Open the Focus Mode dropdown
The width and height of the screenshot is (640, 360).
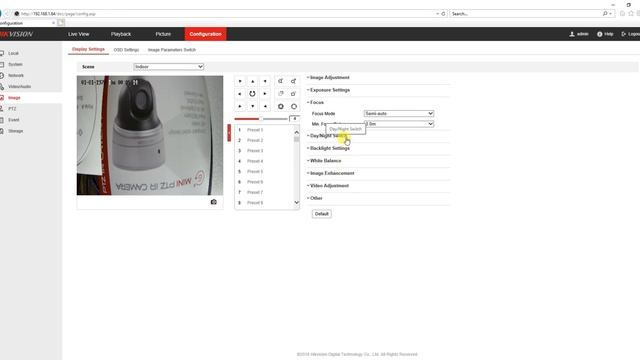coord(399,113)
